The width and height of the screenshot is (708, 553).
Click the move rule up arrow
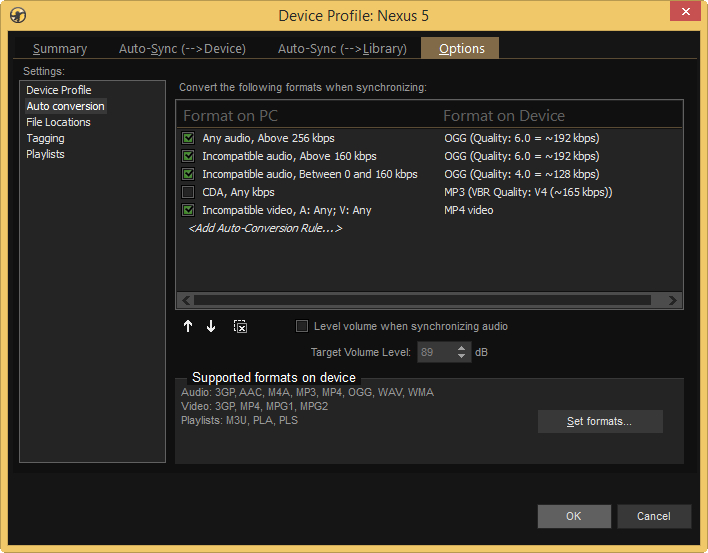pos(188,327)
